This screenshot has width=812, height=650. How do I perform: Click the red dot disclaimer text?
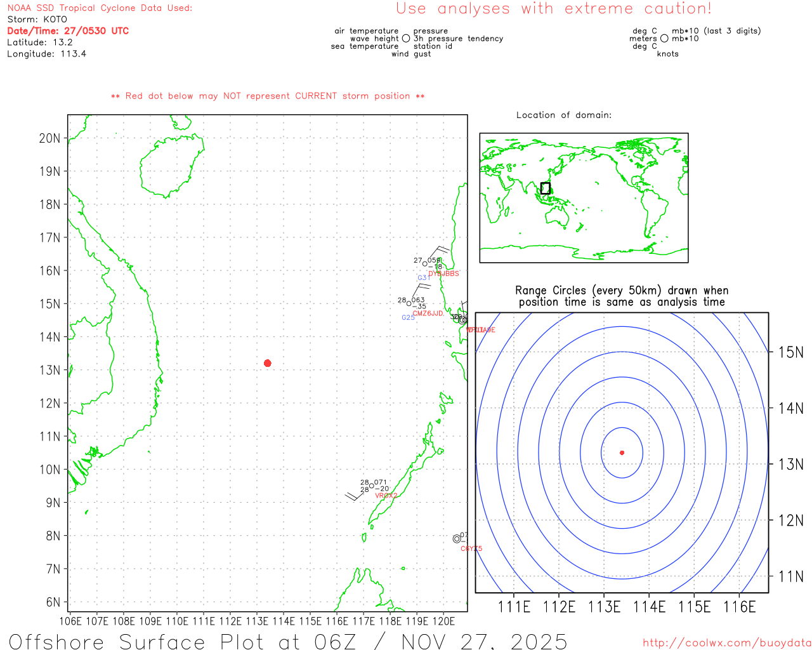(268, 96)
